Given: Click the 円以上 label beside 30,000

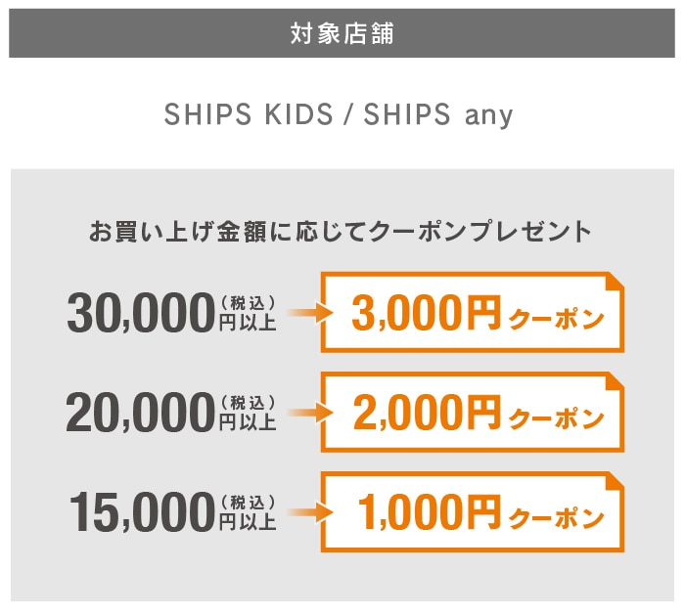Looking at the screenshot, I should 247,322.
